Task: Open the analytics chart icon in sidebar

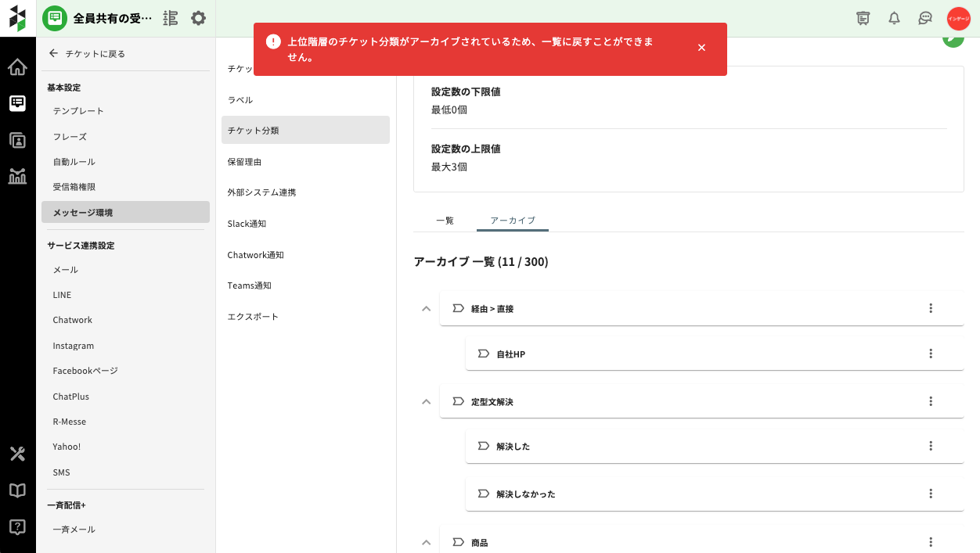Action: [17, 176]
